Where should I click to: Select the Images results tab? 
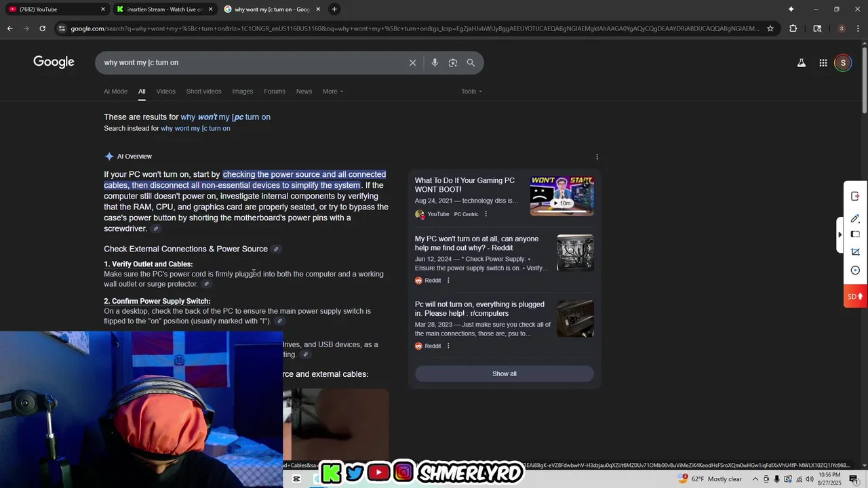tap(242, 91)
